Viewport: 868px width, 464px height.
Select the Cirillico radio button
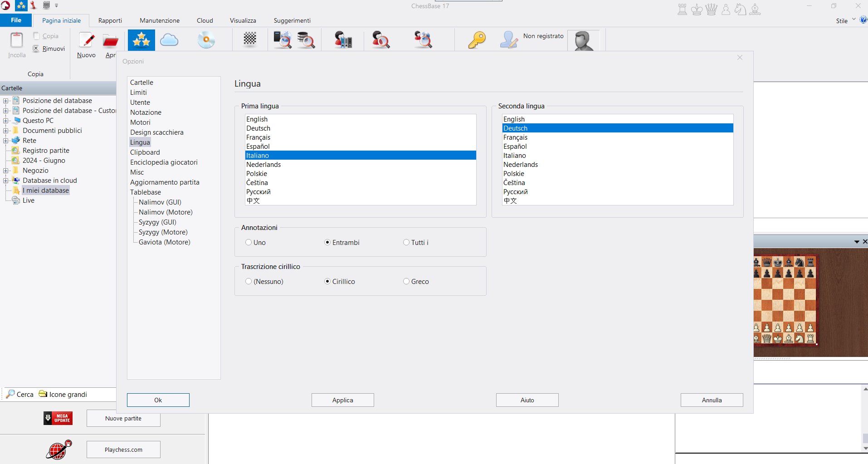327,282
